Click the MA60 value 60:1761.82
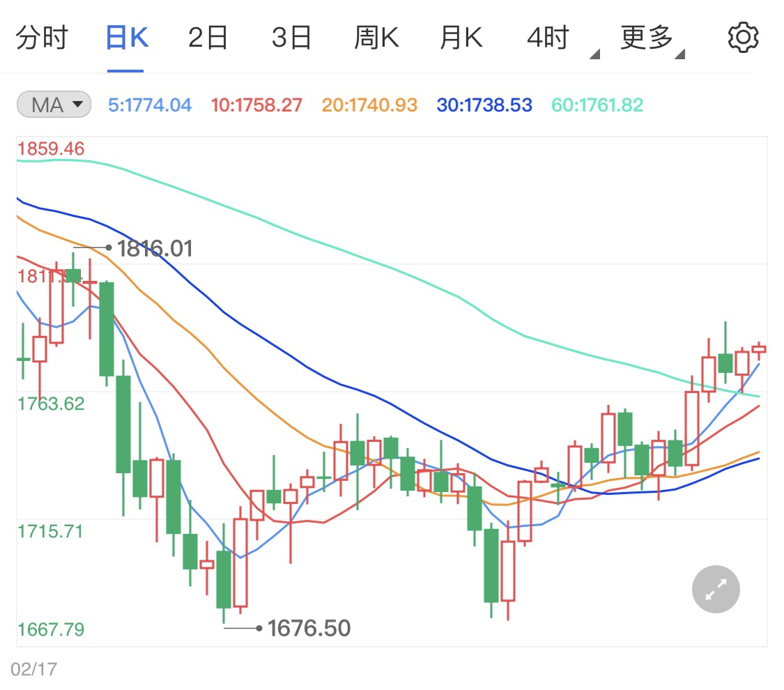Viewport: 784px width, 690px height. click(x=597, y=105)
